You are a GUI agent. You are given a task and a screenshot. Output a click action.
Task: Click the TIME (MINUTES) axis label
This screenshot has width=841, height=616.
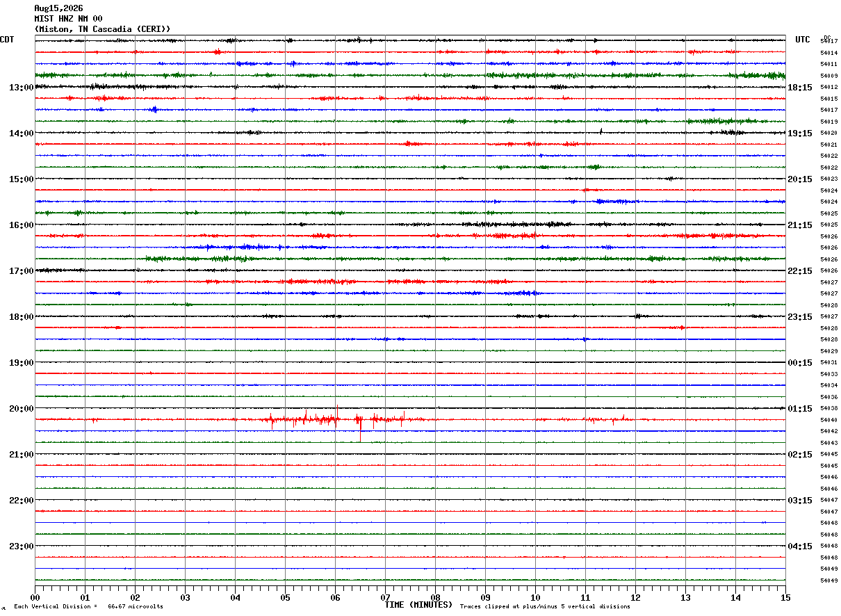418,605
